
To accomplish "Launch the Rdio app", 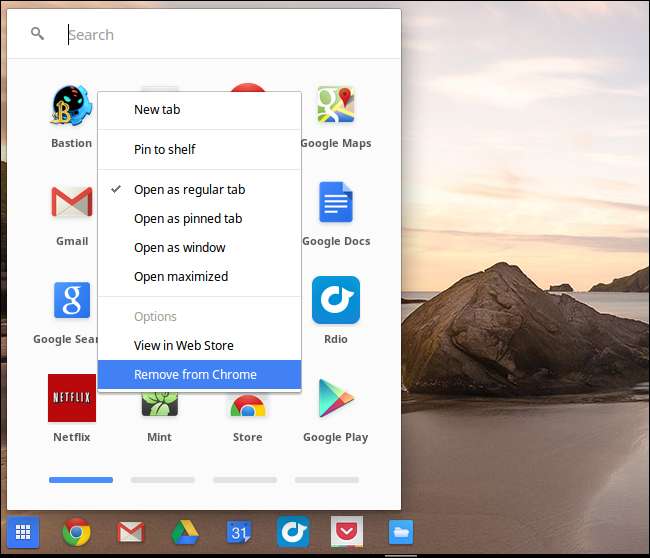I will pos(335,301).
